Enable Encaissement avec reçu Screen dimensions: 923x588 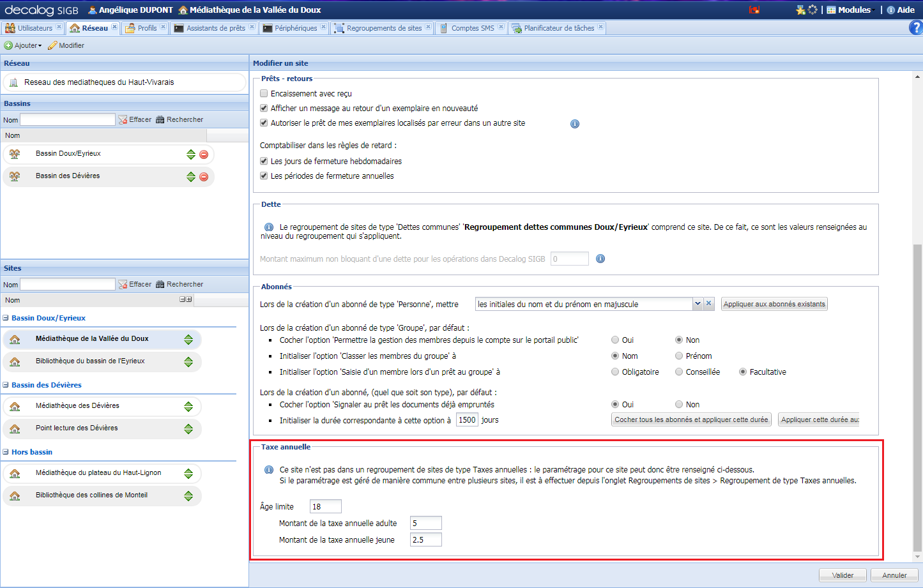[264, 93]
